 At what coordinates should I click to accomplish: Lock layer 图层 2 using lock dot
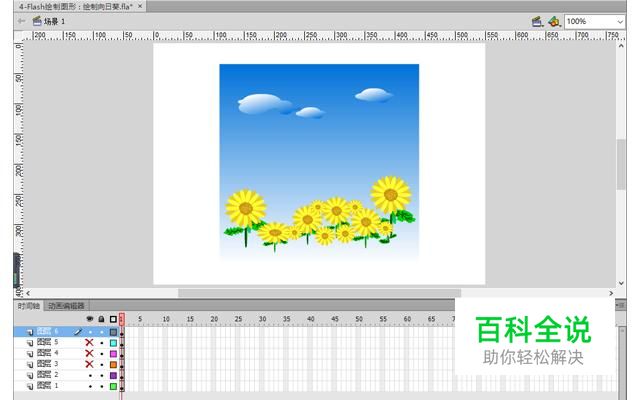click(102, 376)
